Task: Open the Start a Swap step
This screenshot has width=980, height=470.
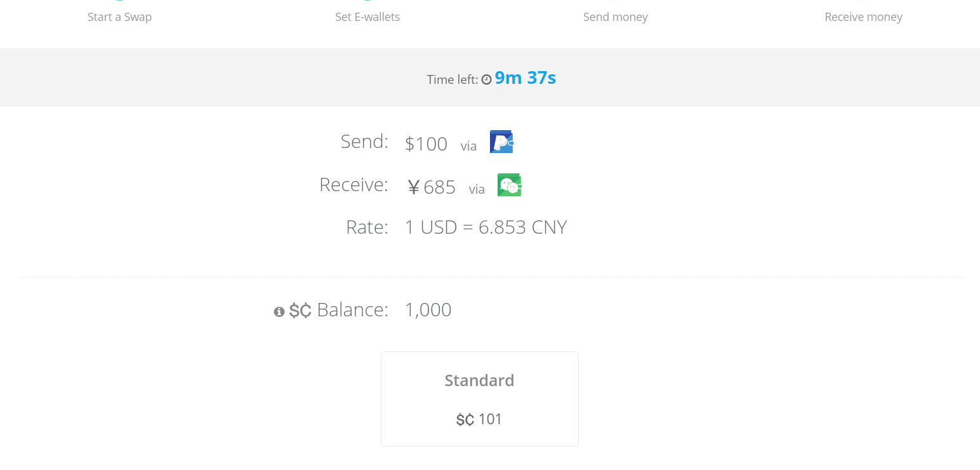Action: click(x=120, y=17)
